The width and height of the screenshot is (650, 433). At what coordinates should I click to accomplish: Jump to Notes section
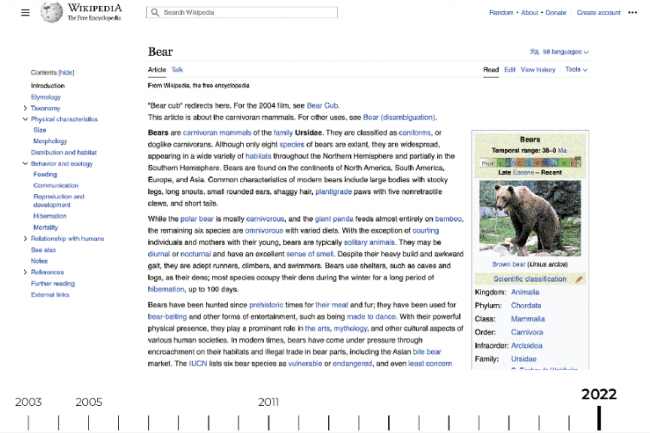tap(39, 261)
